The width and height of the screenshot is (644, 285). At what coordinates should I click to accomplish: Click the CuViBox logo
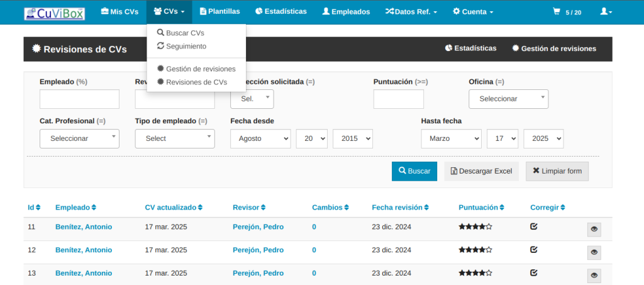tap(53, 13)
